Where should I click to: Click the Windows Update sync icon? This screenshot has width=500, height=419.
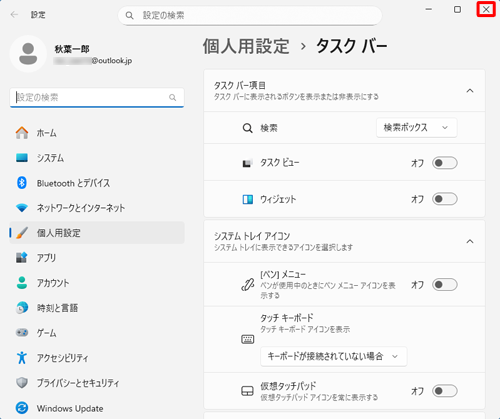22,408
